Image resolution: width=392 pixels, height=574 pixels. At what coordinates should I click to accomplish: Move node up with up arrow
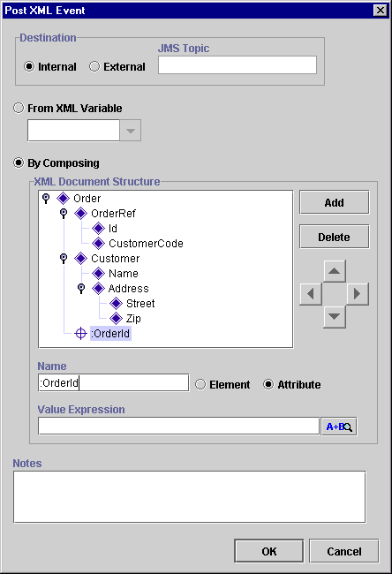point(334,271)
